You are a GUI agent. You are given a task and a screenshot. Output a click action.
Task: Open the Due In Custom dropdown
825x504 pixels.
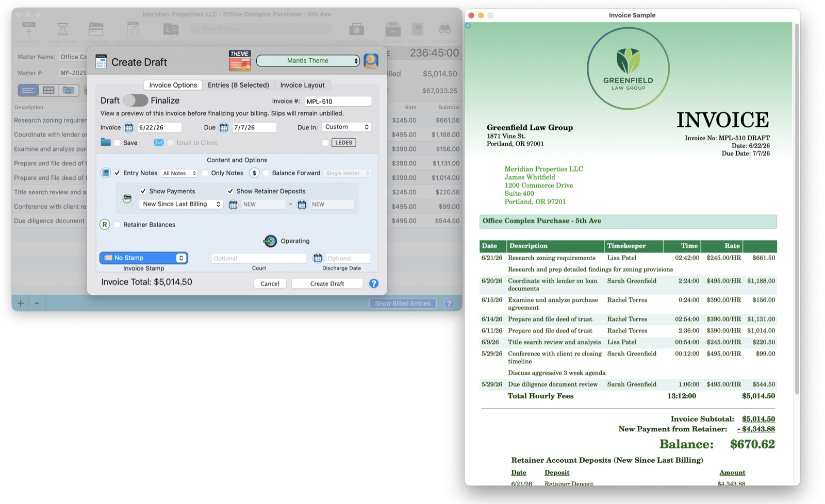coord(346,127)
